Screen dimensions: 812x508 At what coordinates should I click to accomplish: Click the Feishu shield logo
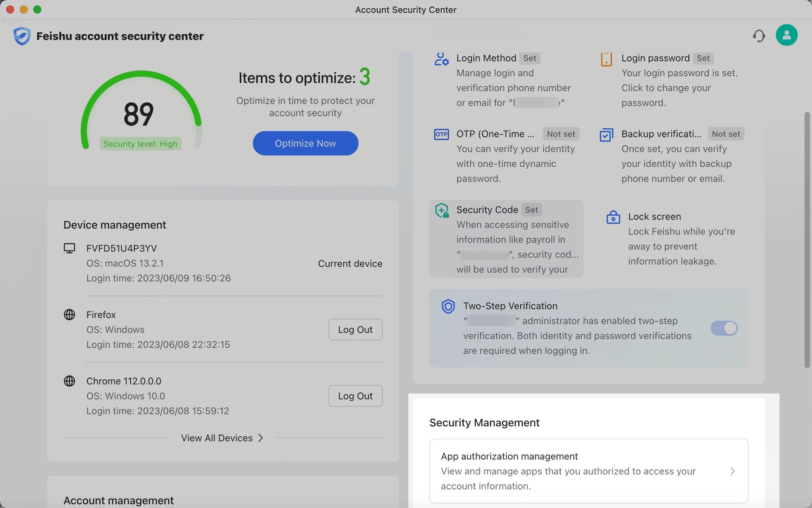point(22,36)
